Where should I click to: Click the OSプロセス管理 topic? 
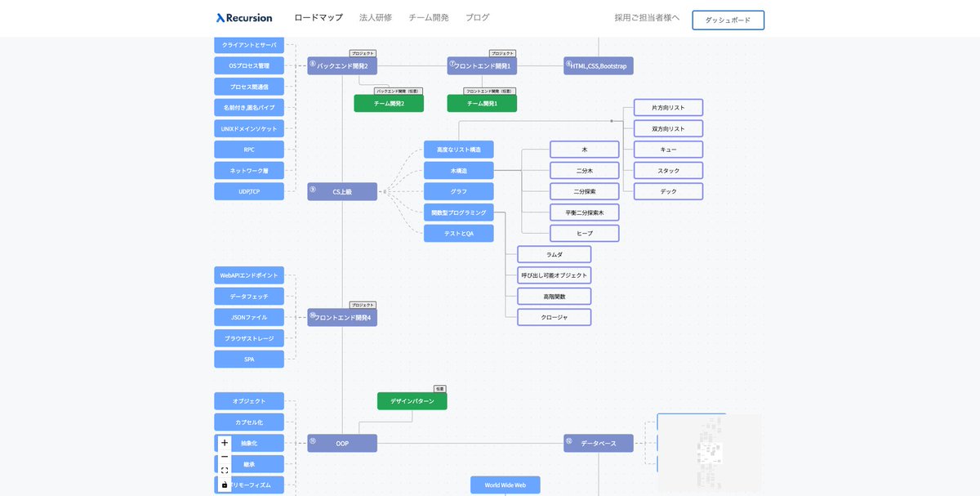pos(249,65)
